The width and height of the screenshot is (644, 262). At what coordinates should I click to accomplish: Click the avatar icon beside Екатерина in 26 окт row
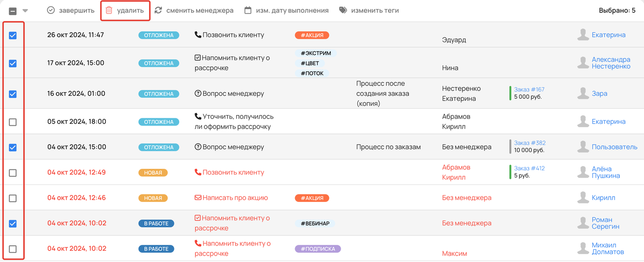(x=583, y=35)
